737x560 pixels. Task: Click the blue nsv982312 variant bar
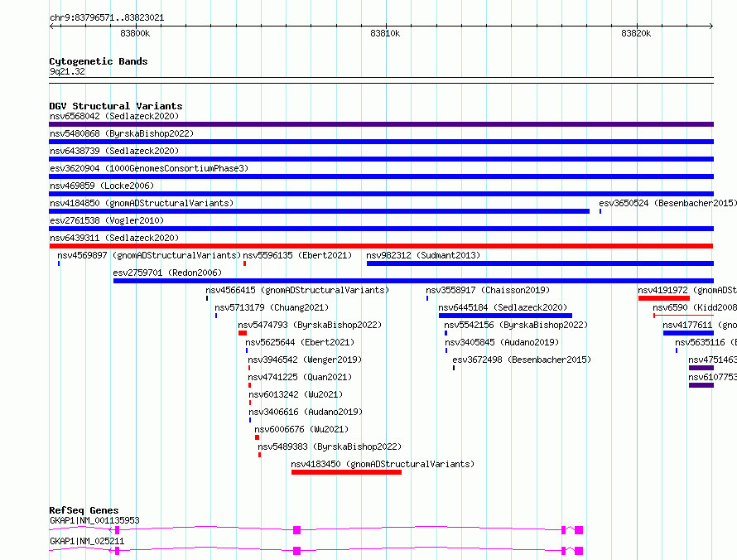pyautogui.click(x=540, y=263)
